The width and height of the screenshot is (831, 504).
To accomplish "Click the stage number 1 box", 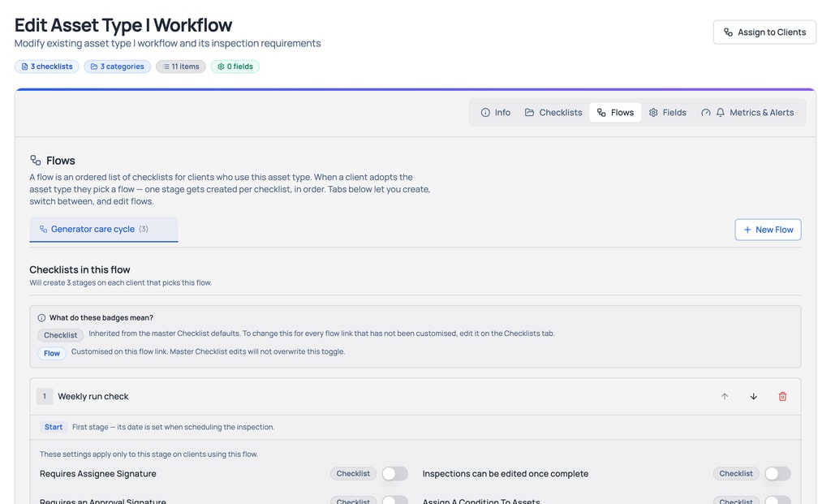I will click(45, 396).
